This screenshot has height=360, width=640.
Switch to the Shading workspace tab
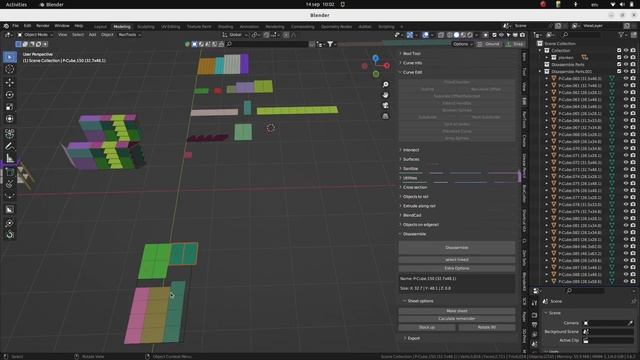225,27
